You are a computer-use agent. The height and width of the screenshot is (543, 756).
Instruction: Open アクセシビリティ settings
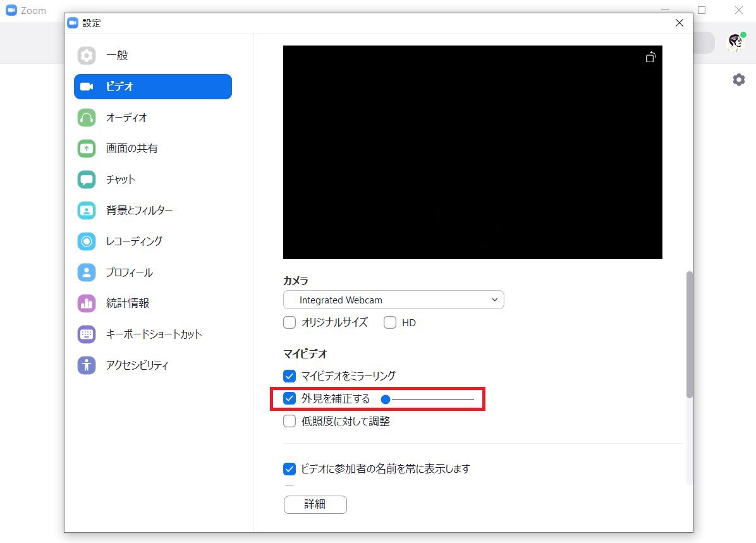tap(86, 365)
